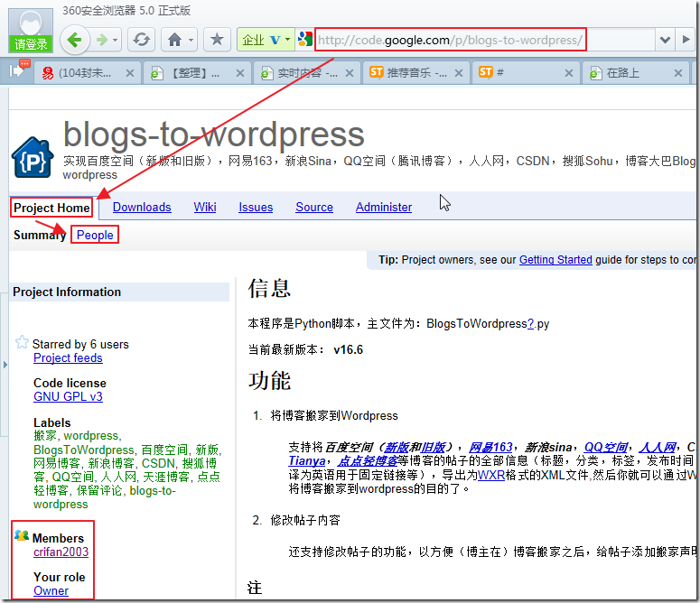Viewport: 700px width, 603px height.
Task: Open the Downloads tab
Action: [x=142, y=207]
